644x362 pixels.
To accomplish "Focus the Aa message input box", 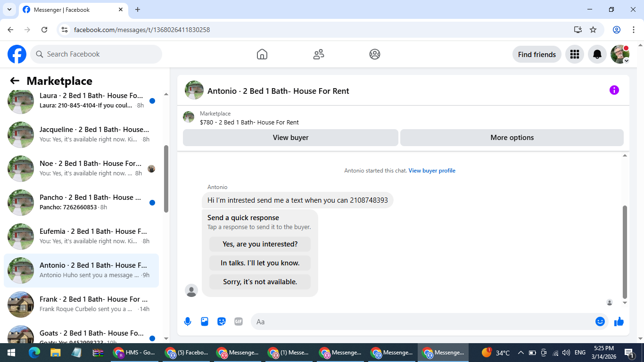I will [x=422, y=321].
